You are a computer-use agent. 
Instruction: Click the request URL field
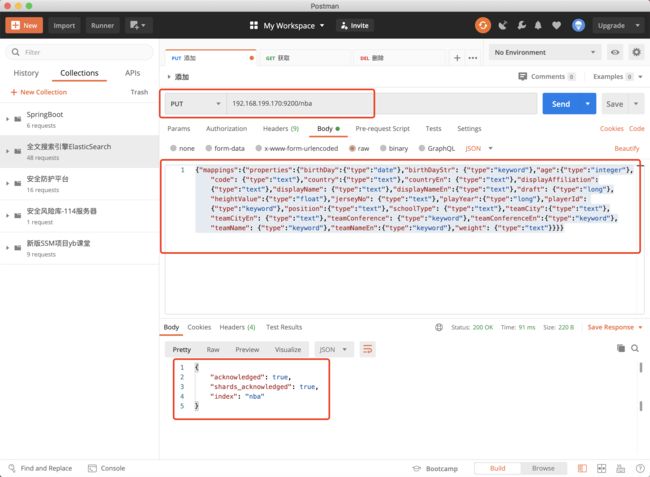tap(381, 104)
